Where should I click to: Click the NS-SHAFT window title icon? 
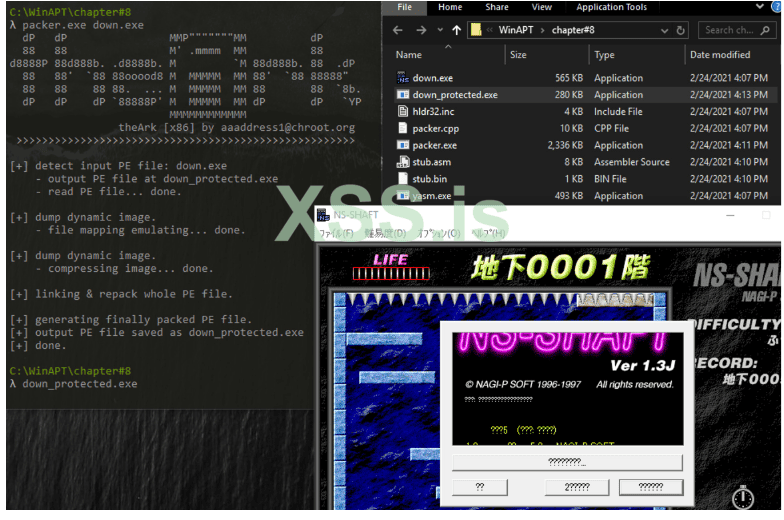(323, 215)
